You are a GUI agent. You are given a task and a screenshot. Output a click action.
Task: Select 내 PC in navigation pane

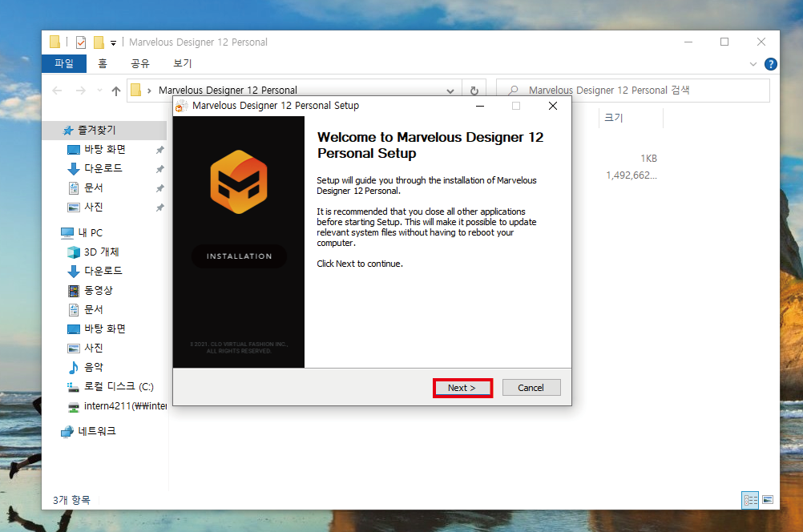pos(90,232)
